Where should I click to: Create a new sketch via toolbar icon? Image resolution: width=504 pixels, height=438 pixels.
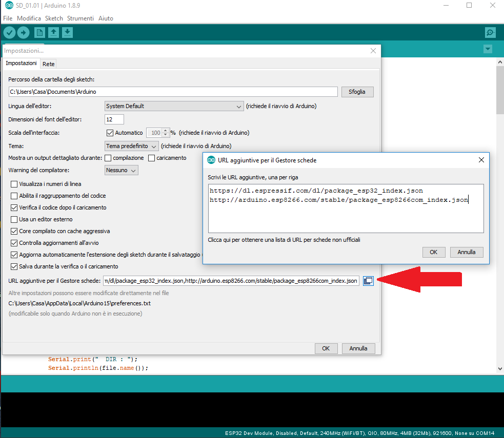39,32
